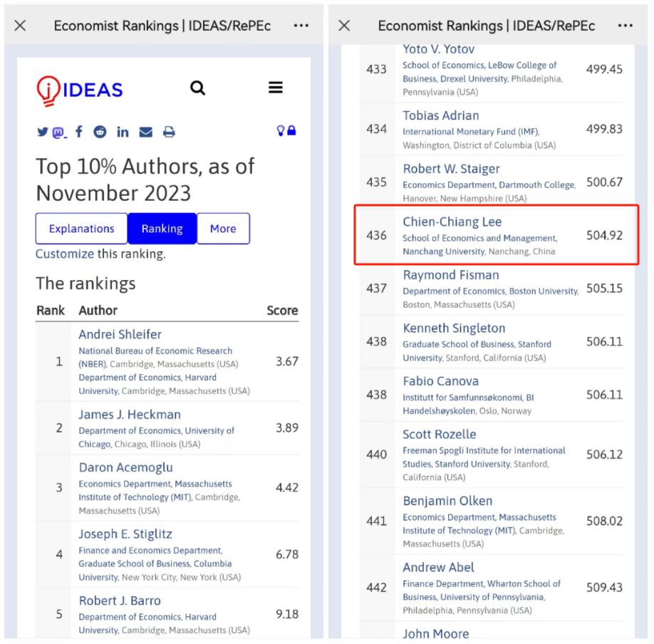Open Daron Acemoglu's profile
Viewport: 654px width, 644px height.
pyautogui.click(x=125, y=467)
